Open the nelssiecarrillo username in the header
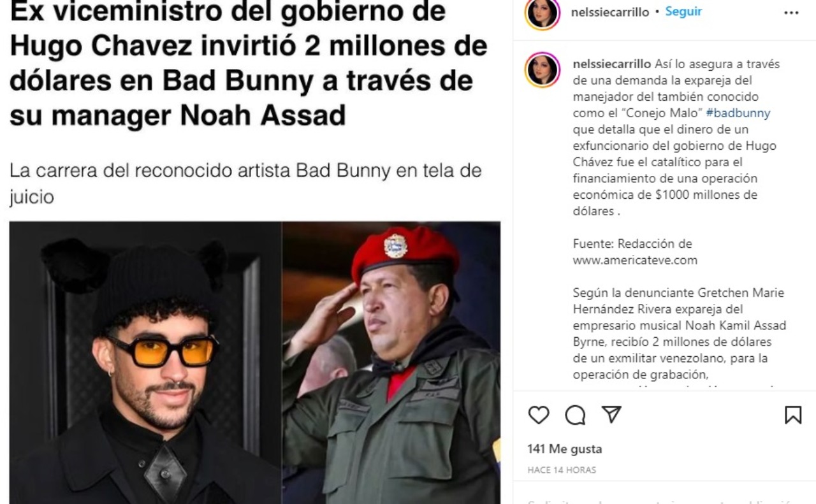The width and height of the screenshot is (816, 504). (x=611, y=12)
